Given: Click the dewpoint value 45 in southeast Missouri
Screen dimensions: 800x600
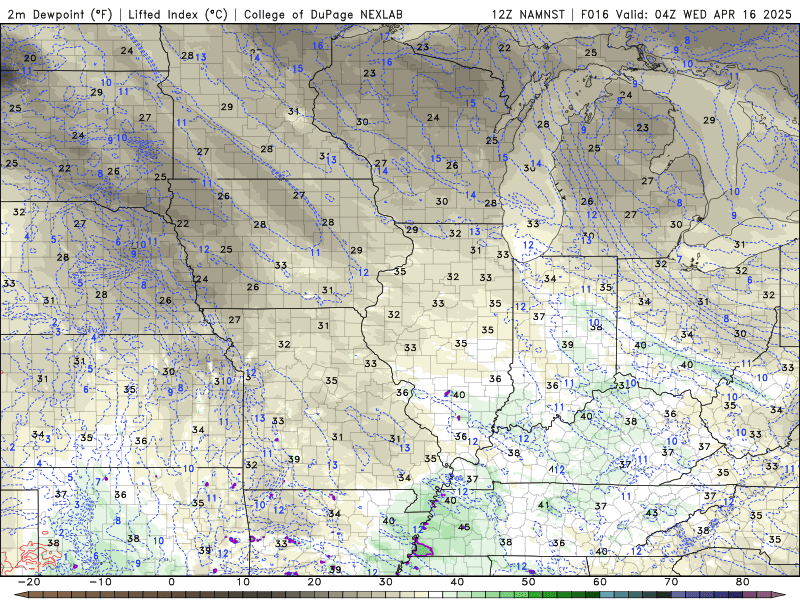Looking at the screenshot, I should [464, 527].
